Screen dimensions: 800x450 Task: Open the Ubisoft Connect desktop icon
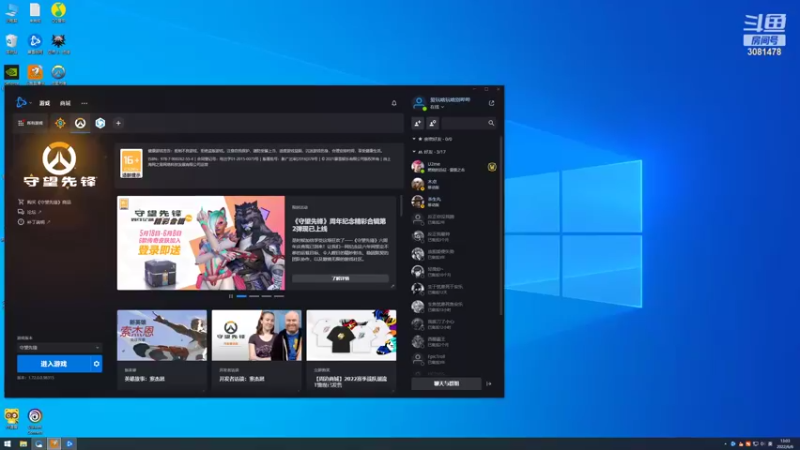pos(35,421)
